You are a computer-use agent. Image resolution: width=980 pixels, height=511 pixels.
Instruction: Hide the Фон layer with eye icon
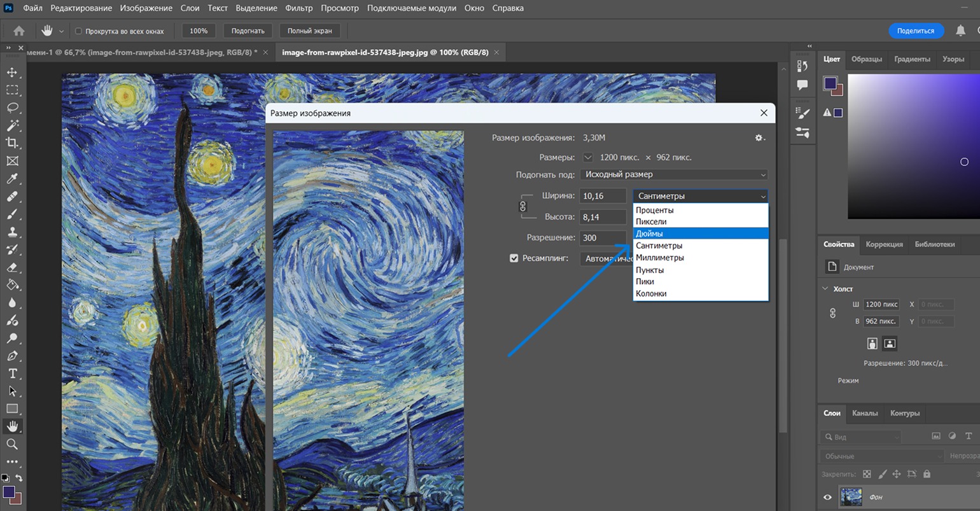tap(827, 497)
